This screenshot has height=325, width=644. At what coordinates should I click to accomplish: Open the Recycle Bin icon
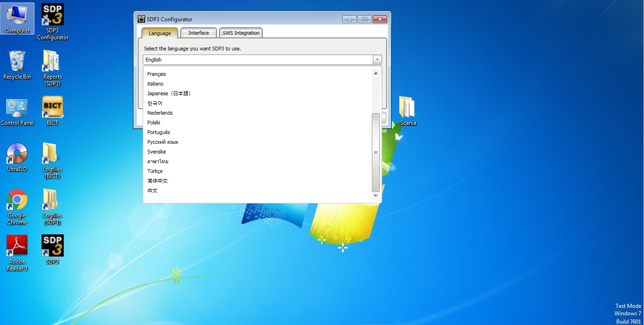[x=17, y=65]
